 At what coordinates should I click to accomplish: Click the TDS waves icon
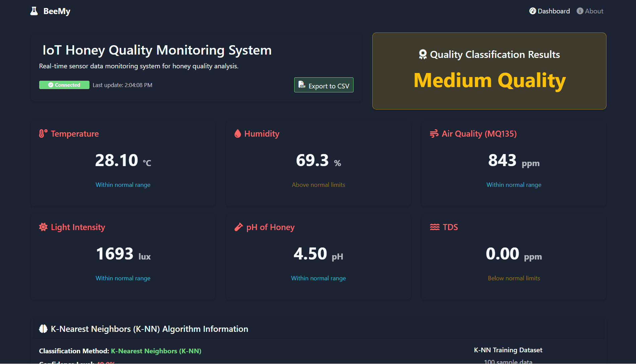coord(434,227)
